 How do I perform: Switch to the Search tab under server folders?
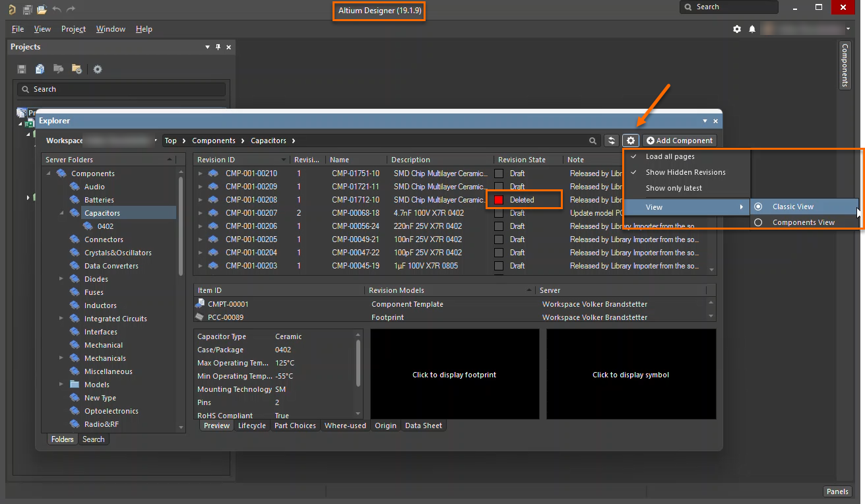(94, 439)
